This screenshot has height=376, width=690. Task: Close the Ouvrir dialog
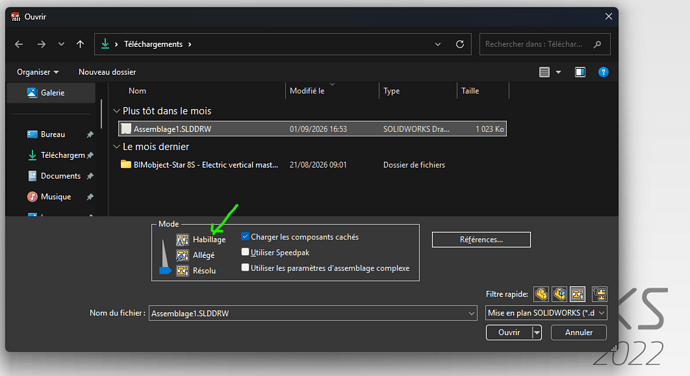[x=608, y=17]
